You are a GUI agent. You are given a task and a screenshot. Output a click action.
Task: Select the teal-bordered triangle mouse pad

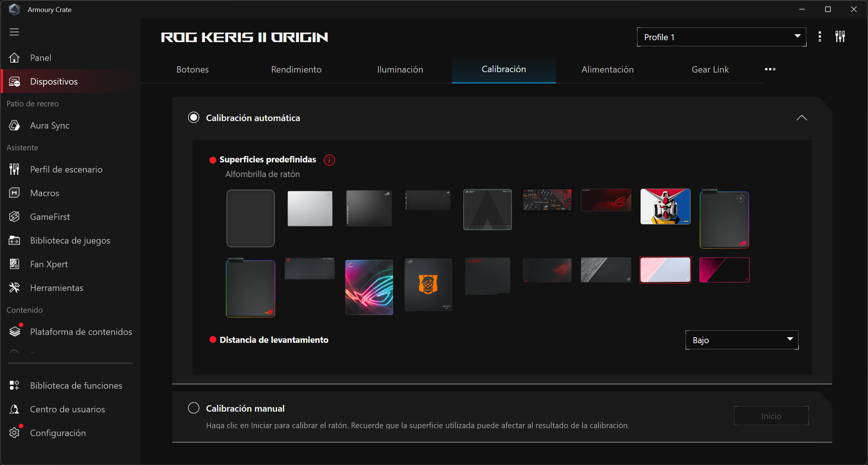[x=487, y=209]
